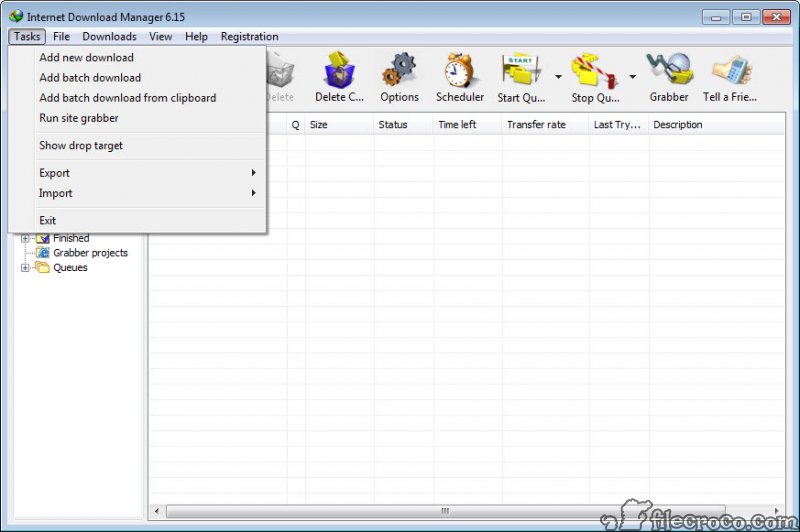The image size is (800, 532).
Task: Select Finished category label in tree
Action: tap(71, 238)
